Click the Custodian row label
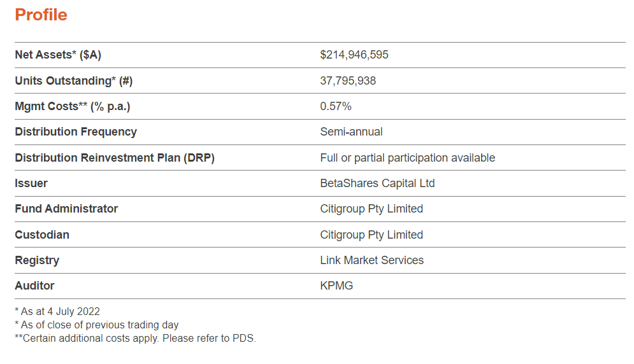Image resolution: width=634 pixels, height=364 pixels. [x=42, y=235]
